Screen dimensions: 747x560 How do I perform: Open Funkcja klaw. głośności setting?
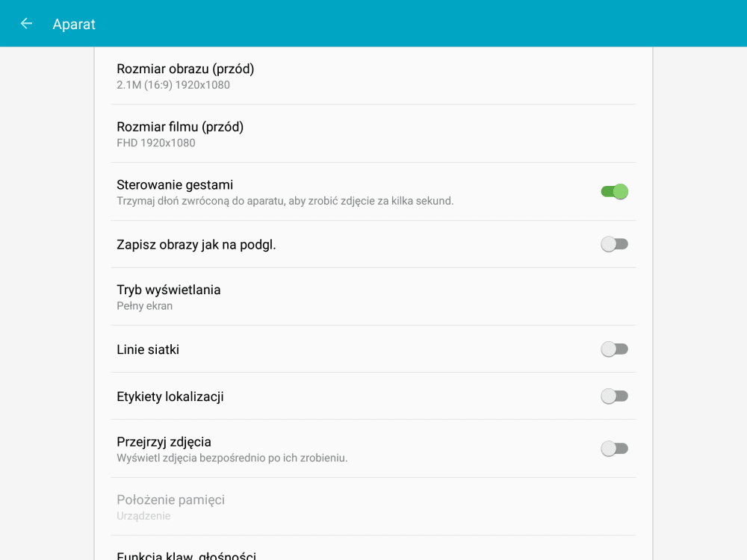click(x=373, y=548)
